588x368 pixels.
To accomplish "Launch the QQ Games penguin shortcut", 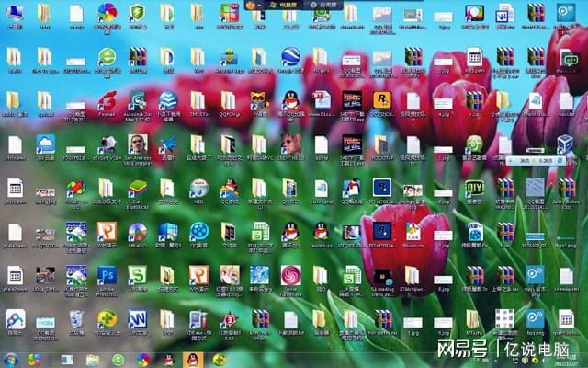I will point(229,188).
